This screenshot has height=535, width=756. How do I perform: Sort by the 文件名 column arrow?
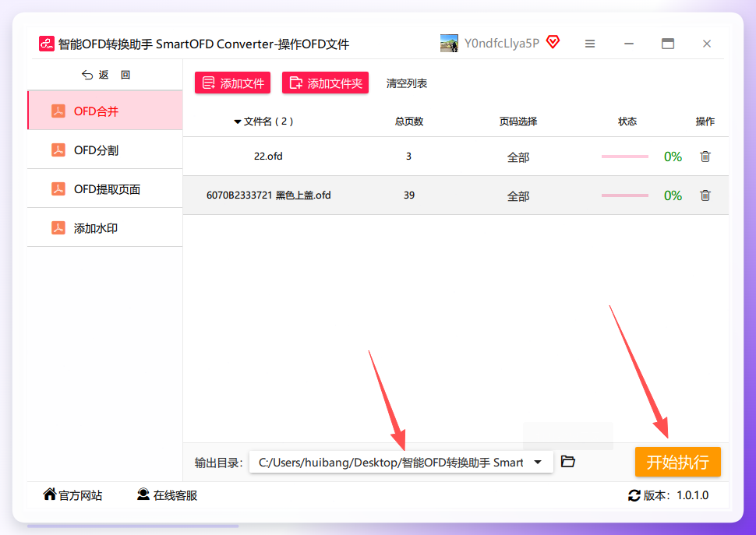tap(237, 121)
